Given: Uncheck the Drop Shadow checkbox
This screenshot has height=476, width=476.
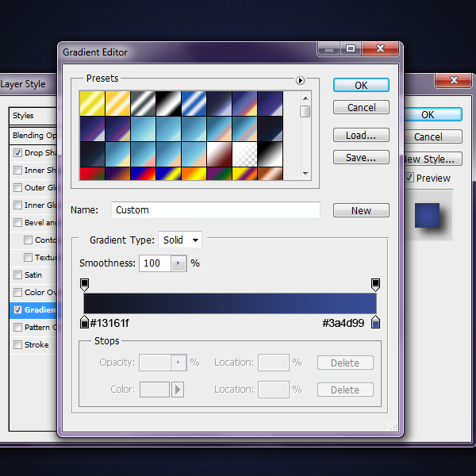Looking at the screenshot, I should tap(18, 152).
